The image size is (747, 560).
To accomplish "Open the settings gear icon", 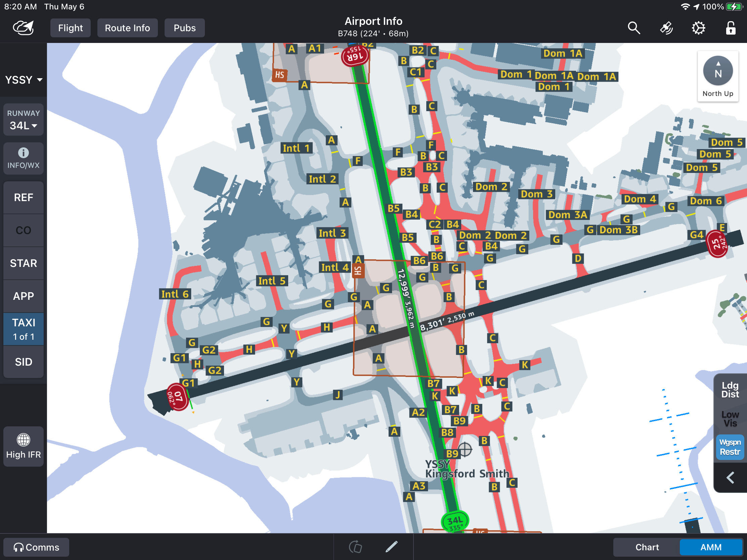I will click(x=698, y=28).
